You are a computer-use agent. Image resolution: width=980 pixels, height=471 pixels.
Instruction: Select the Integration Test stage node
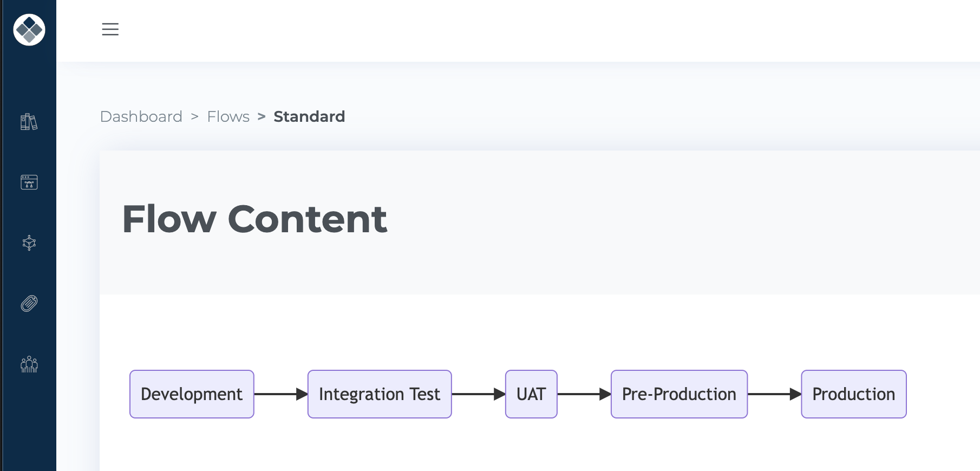point(380,394)
